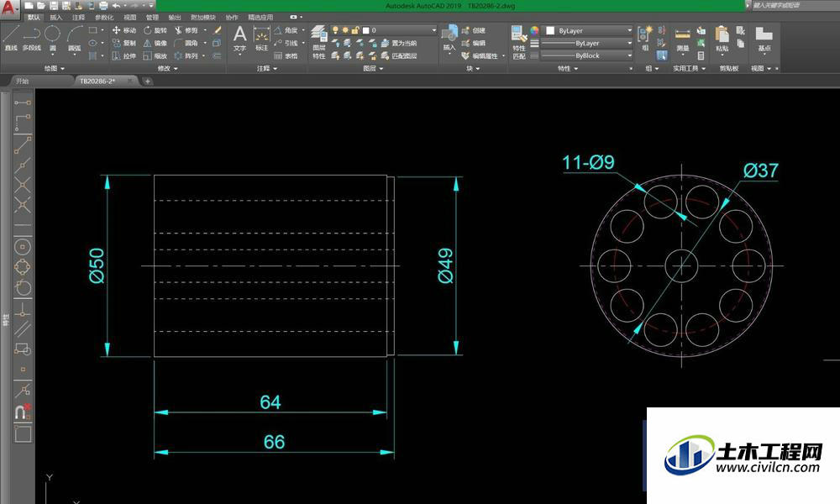This screenshot has width=840, height=504.
Task: Switch to the Manage (管理) ribbon tab
Action: 152,17
